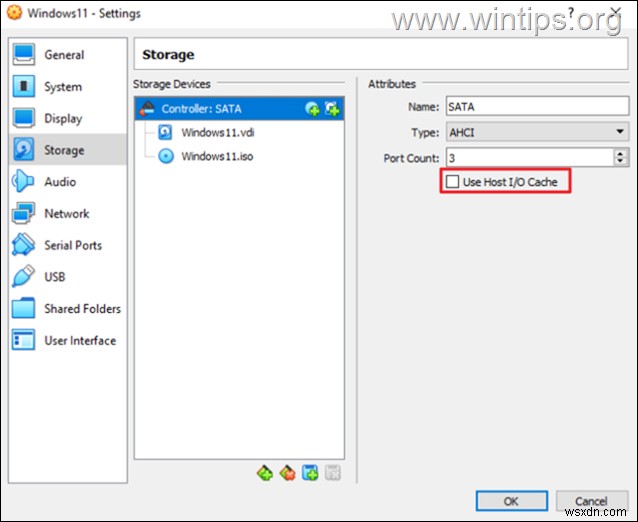Viewport: 638px width, 522px height.
Task: Open the Network settings category
Action: click(x=68, y=213)
